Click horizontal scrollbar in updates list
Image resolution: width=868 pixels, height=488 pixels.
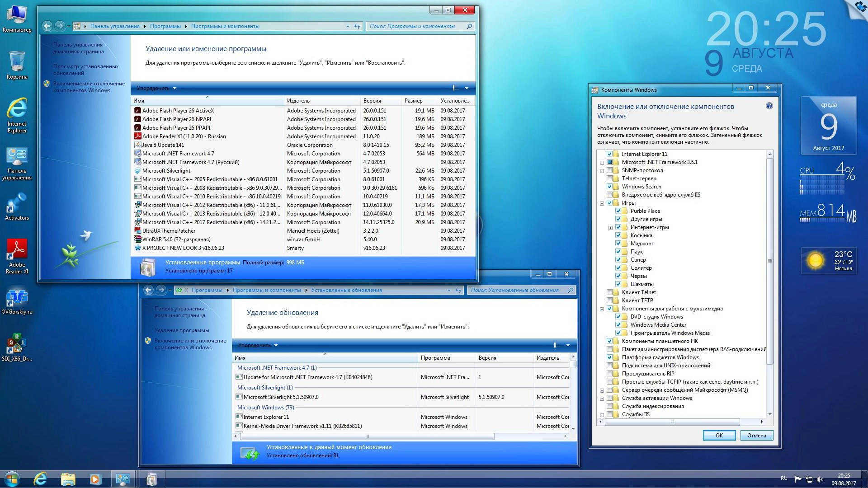[x=367, y=436]
